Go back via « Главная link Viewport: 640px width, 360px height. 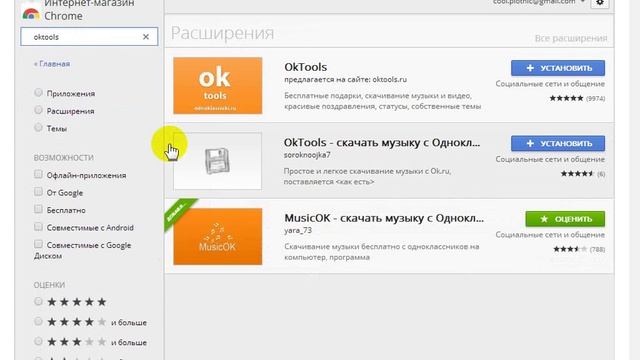[x=52, y=64]
